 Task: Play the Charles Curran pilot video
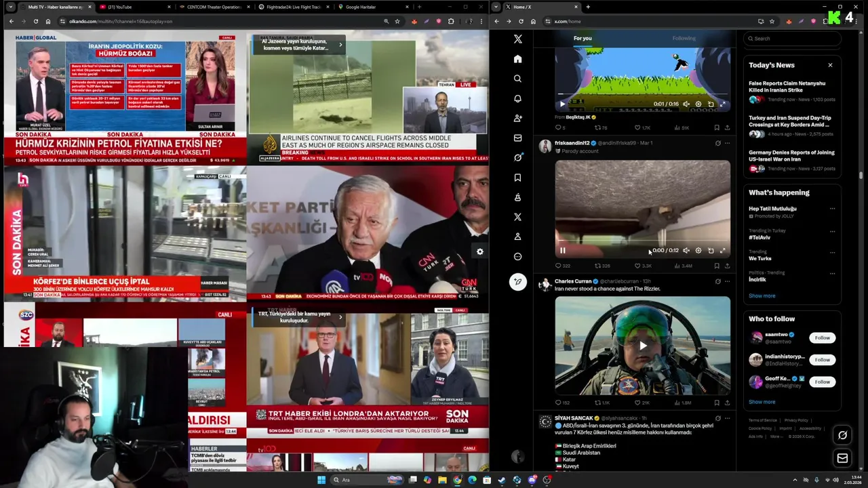coord(643,345)
